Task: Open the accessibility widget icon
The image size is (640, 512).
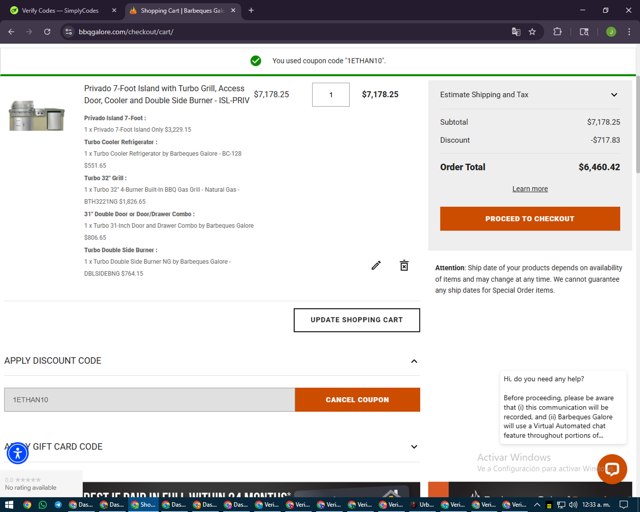Action: 18,453
